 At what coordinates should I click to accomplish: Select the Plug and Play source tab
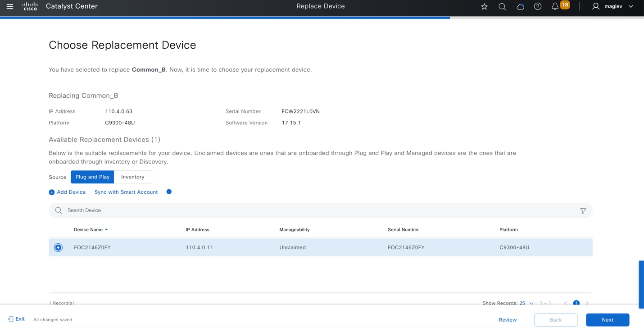click(92, 177)
